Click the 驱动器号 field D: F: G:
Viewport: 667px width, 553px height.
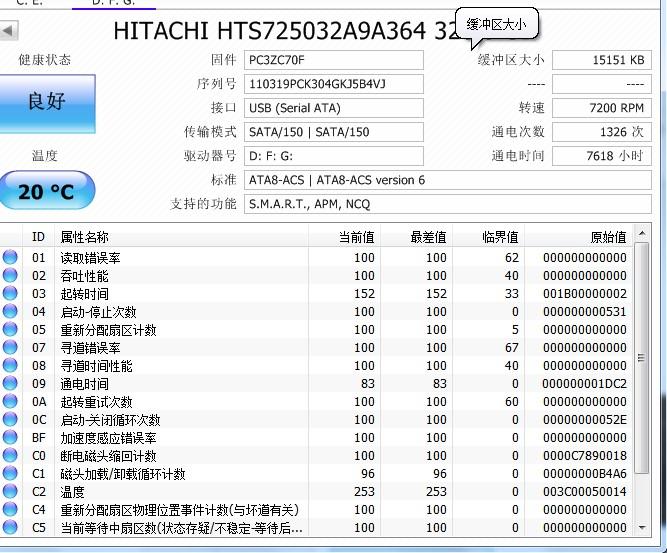pos(334,156)
